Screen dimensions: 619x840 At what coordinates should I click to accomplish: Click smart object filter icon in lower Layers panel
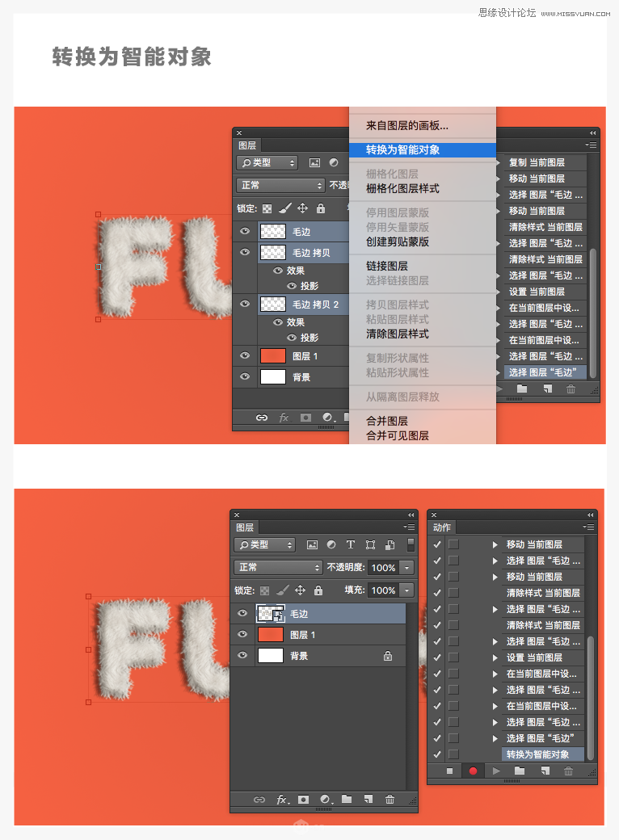tap(390, 545)
